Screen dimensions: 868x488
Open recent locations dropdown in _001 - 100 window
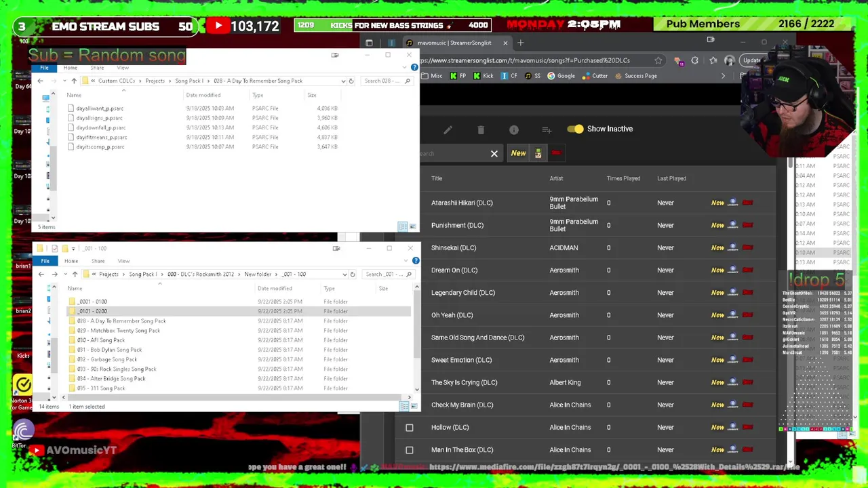point(65,274)
